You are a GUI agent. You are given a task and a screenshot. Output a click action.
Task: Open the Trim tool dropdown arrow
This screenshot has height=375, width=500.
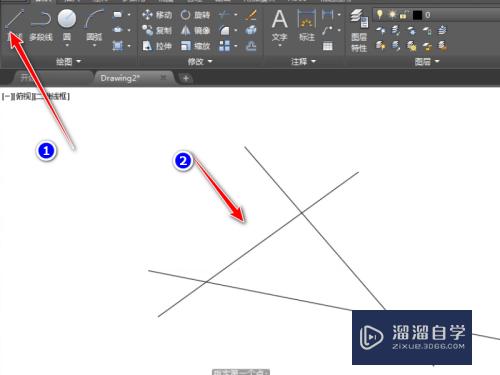236,15
